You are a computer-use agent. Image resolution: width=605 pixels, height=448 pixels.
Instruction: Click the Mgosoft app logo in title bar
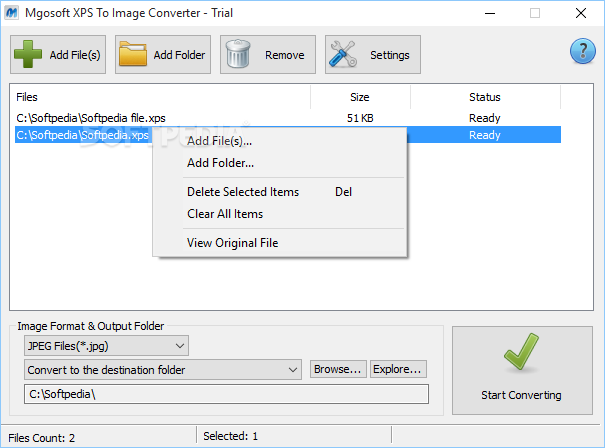(x=12, y=13)
